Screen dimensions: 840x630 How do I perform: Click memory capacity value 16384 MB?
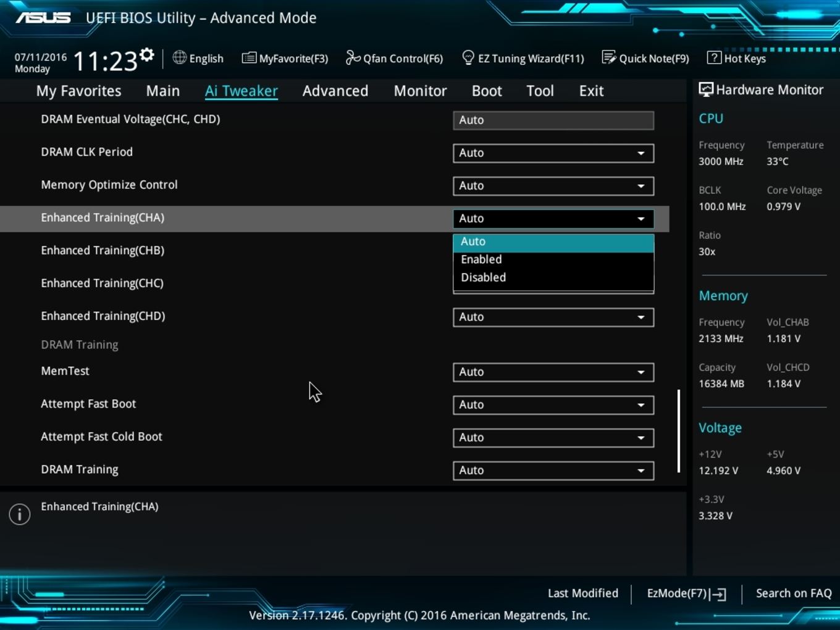[x=721, y=384]
